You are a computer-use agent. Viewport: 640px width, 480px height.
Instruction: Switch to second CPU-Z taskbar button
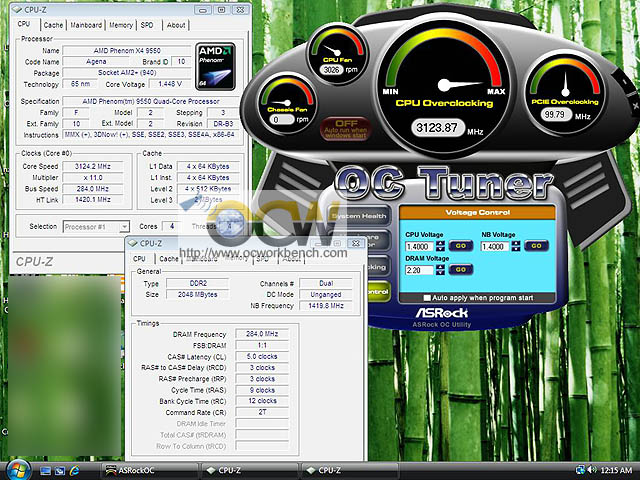(350, 471)
